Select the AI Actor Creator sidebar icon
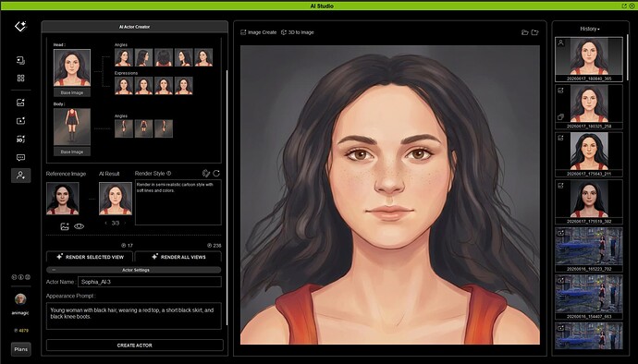This screenshot has width=638, height=364. 20,176
